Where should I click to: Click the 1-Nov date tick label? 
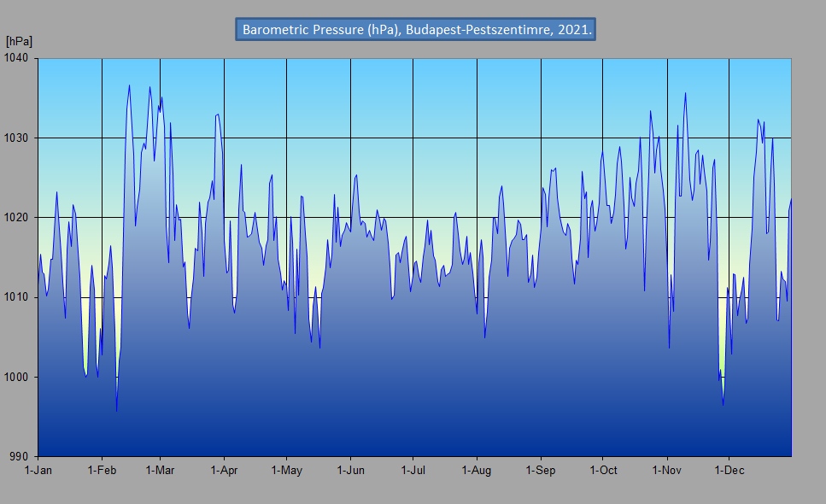[x=666, y=470]
